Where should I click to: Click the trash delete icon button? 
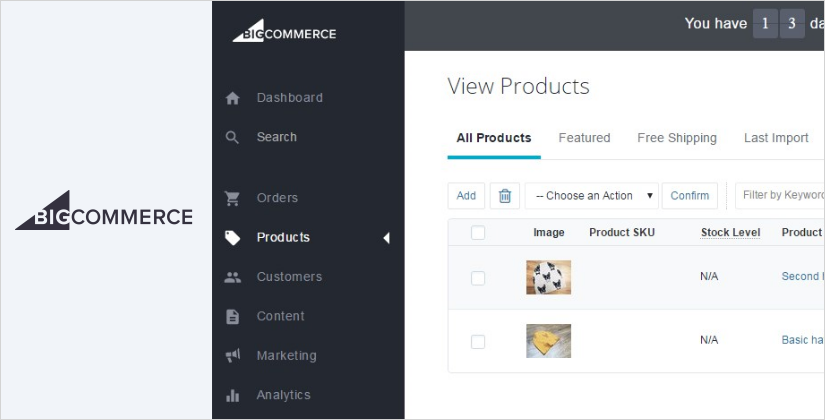pos(505,196)
